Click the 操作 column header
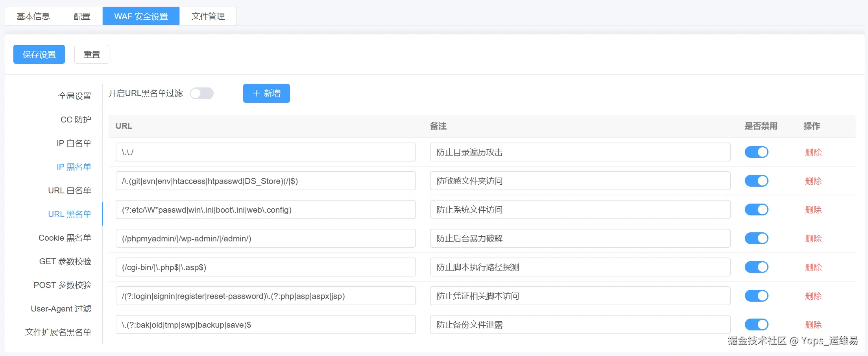 (x=812, y=126)
